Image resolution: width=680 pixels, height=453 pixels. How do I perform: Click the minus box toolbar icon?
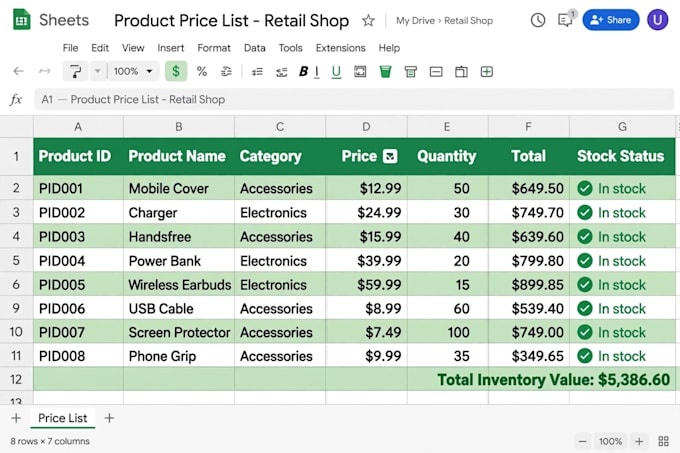[x=436, y=72]
